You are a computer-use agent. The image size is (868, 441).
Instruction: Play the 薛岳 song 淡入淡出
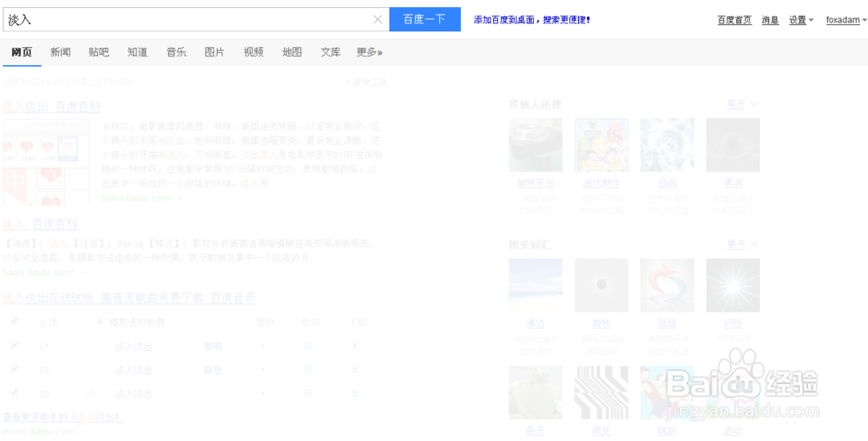pyautogui.click(x=263, y=370)
